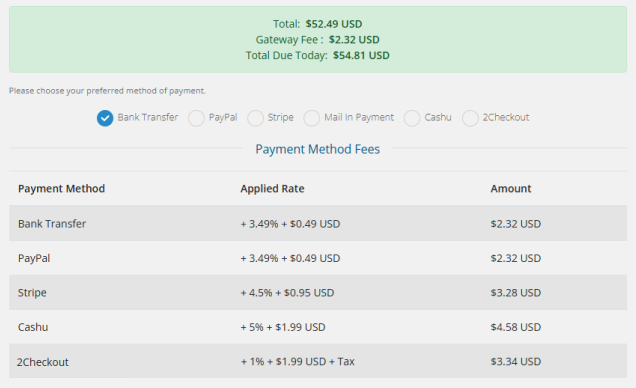Viewport: 636px width, 388px height.
Task: Click the rate '+ 5% + $1.99 USD'
Action: pyautogui.click(x=283, y=327)
